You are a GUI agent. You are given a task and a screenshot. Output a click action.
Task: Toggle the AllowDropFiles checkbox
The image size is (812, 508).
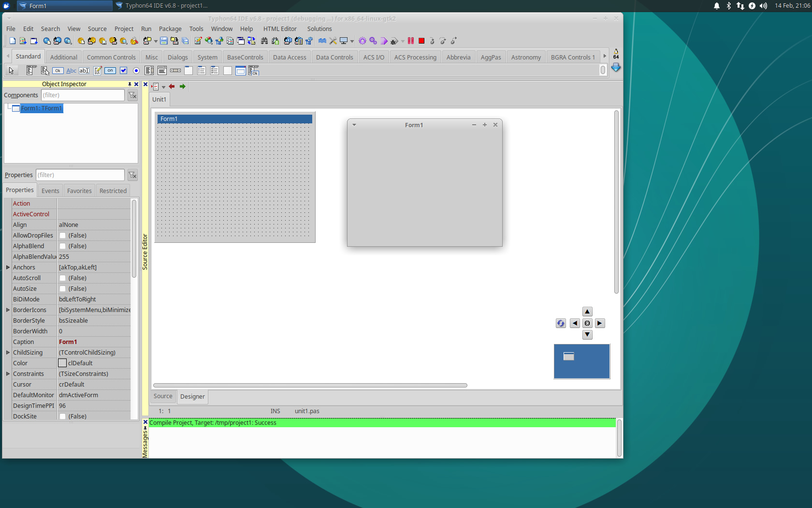pos(62,236)
